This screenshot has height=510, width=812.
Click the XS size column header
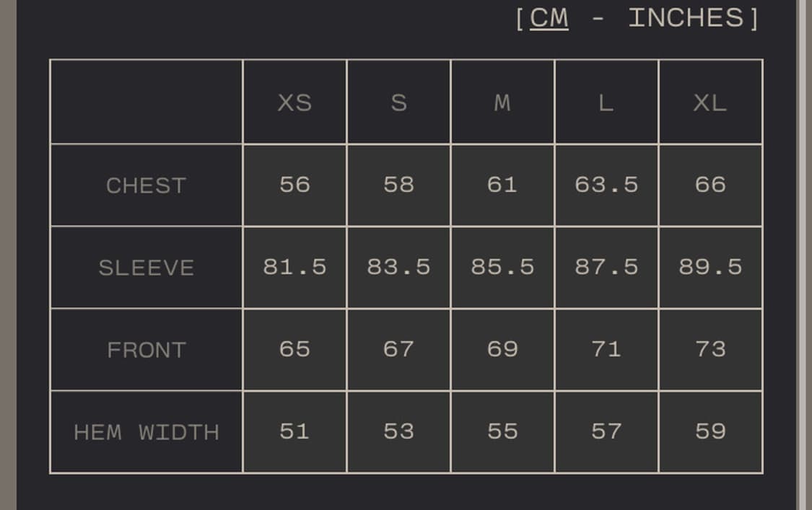294,102
